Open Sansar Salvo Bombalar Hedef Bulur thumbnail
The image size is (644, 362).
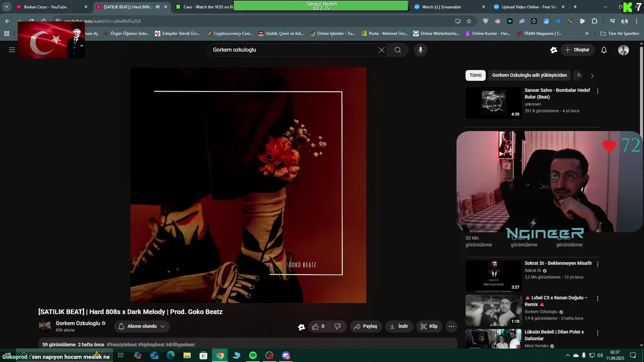point(494,103)
